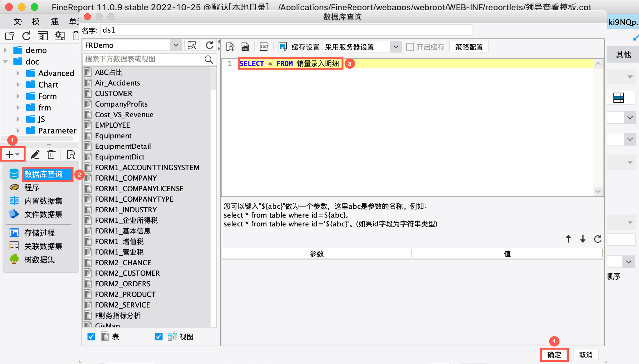This screenshot has height=364, width=639.
Task: Open the 采用服务器设置 cache dropdown
Action: pyautogui.click(x=396, y=47)
